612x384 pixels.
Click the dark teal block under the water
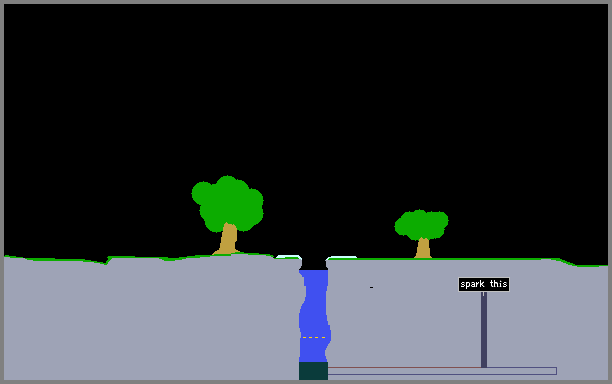313,371
